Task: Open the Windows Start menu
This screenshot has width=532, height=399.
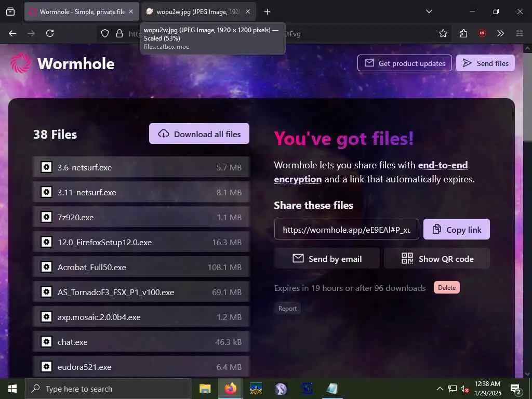Action: point(12,389)
